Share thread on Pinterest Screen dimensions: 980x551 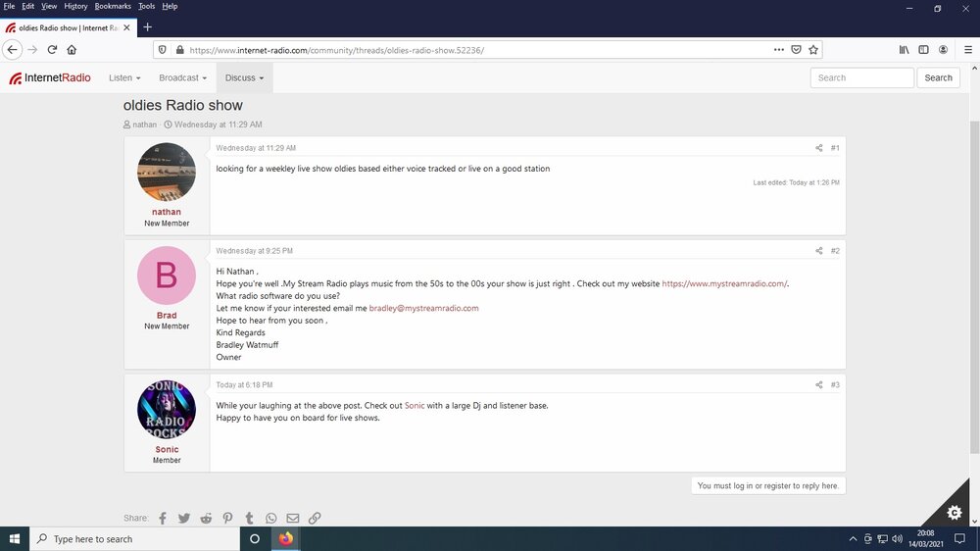[227, 518]
